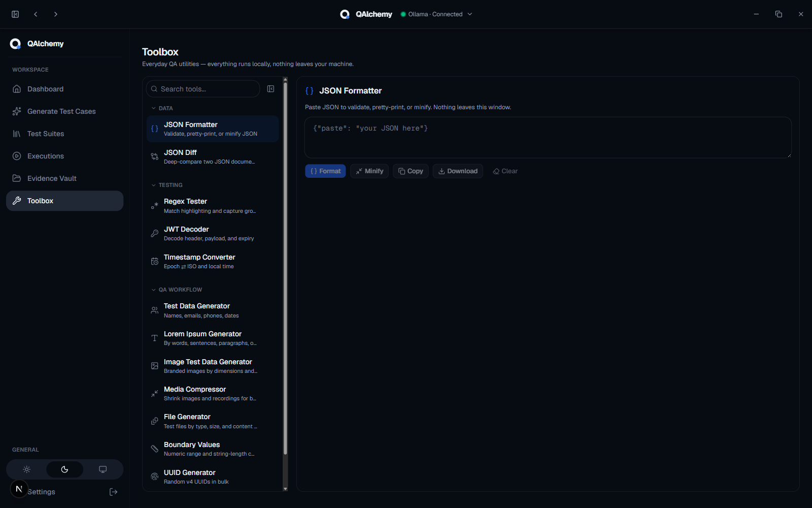The height and width of the screenshot is (508, 812).
Task: Click the Media Compressor shrink icon
Action: [x=155, y=393]
